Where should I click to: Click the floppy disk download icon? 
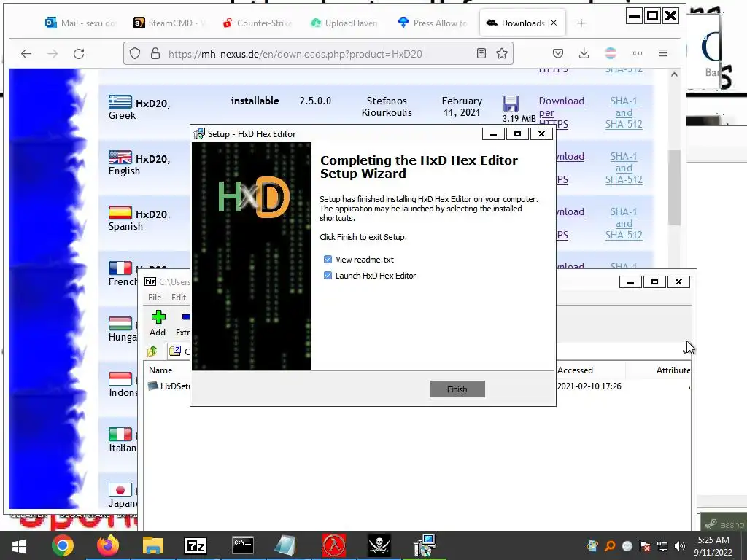coord(510,104)
